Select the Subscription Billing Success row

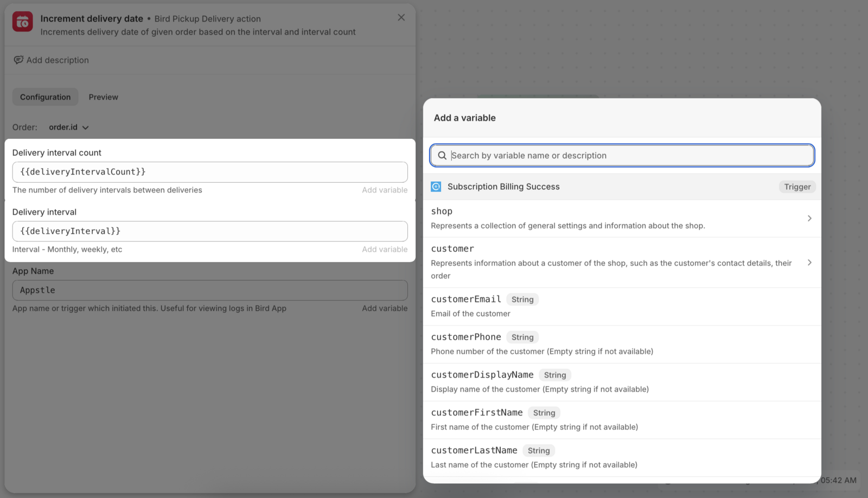point(622,187)
